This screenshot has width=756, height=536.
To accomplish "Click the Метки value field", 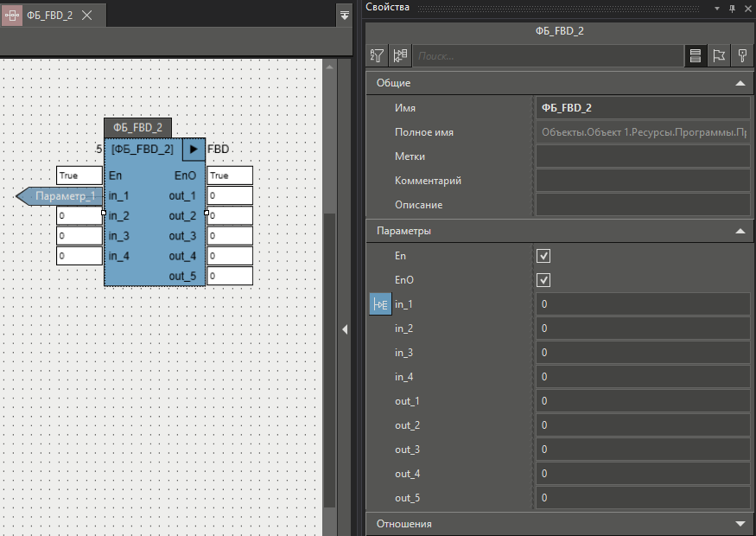I will tap(643, 156).
